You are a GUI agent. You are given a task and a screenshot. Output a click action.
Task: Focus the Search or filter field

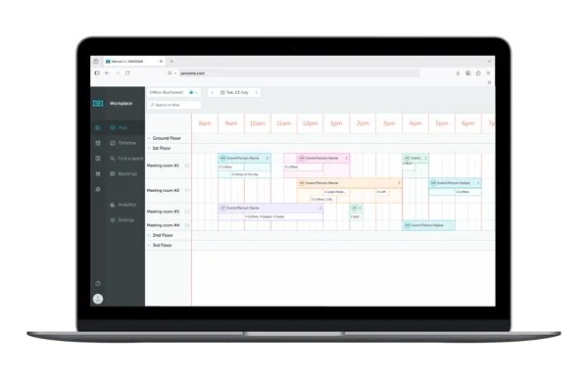(174, 105)
